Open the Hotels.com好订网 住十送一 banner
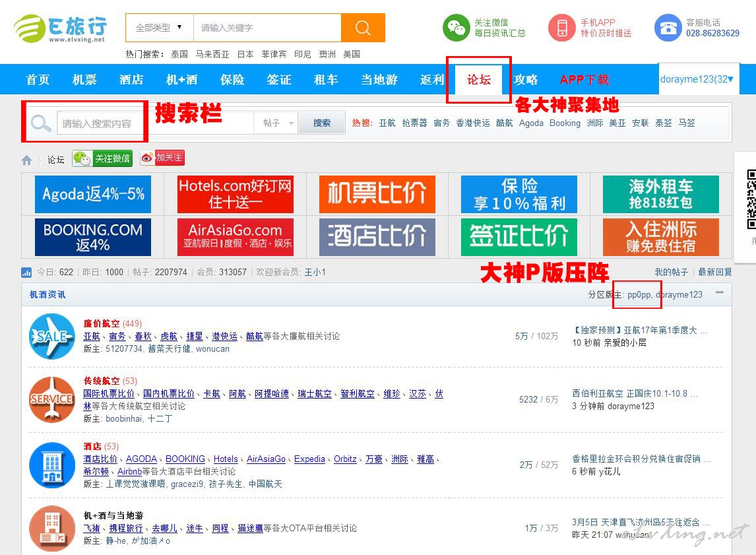This screenshot has width=756, height=555. [236, 194]
